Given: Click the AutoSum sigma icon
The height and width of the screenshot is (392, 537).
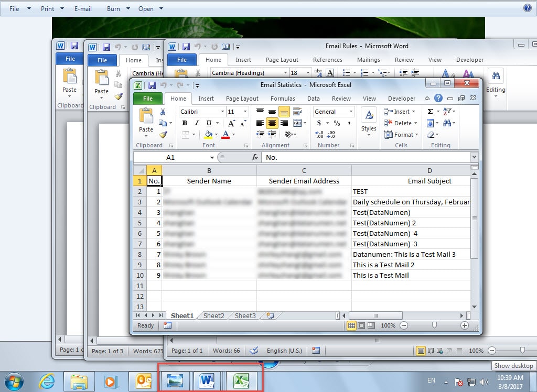Looking at the screenshot, I should pyautogui.click(x=430, y=111).
